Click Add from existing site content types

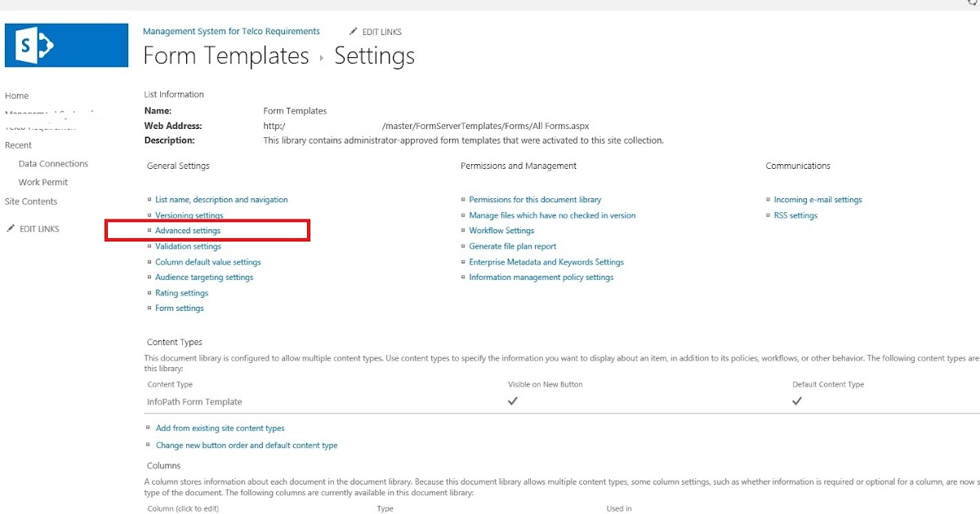tap(220, 428)
